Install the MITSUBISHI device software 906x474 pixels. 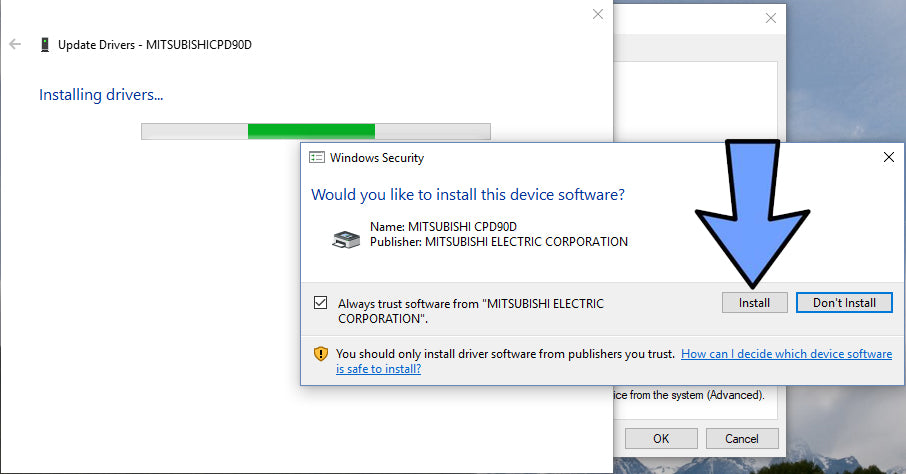(755, 303)
